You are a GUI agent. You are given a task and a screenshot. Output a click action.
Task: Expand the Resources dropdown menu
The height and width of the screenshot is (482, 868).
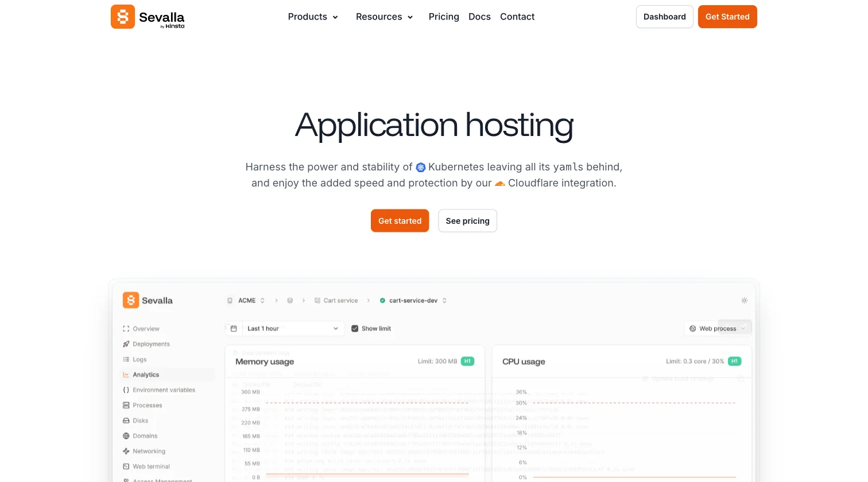click(x=385, y=17)
